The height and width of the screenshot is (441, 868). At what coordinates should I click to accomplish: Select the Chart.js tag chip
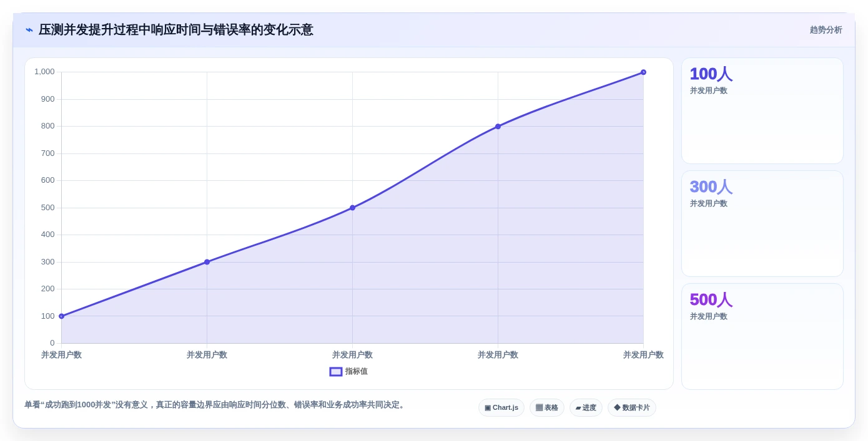pos(501,407)
